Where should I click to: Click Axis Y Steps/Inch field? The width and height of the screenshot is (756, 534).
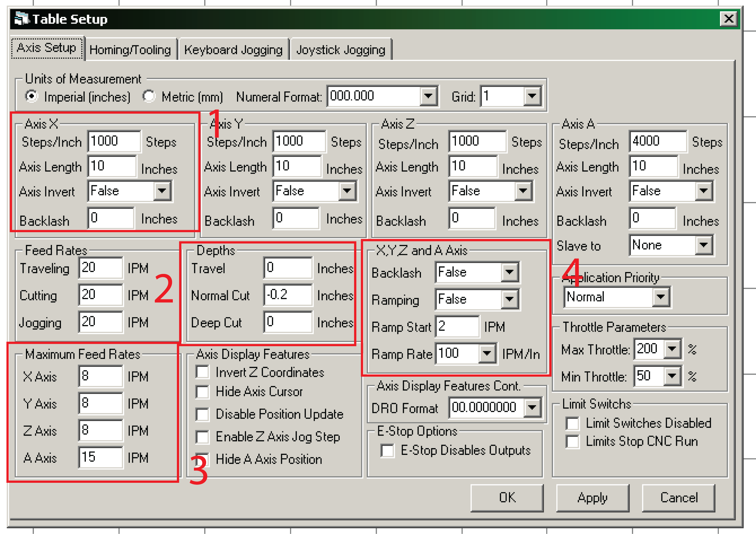pos(299,141)
